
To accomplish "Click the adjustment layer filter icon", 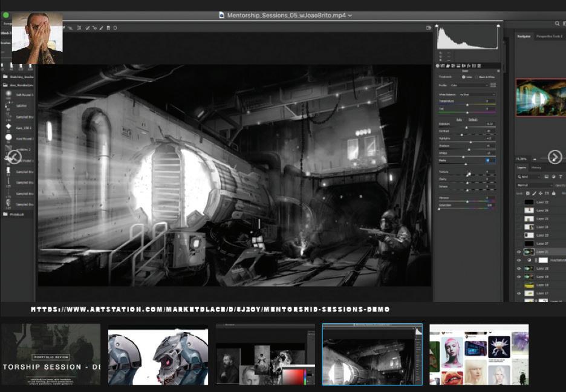I will click(554, 177).
